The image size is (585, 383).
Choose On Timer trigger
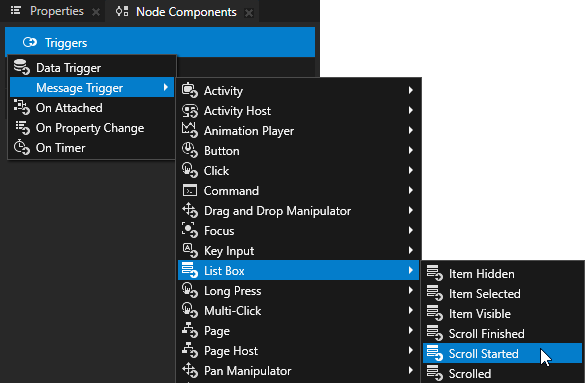(92, 148)
